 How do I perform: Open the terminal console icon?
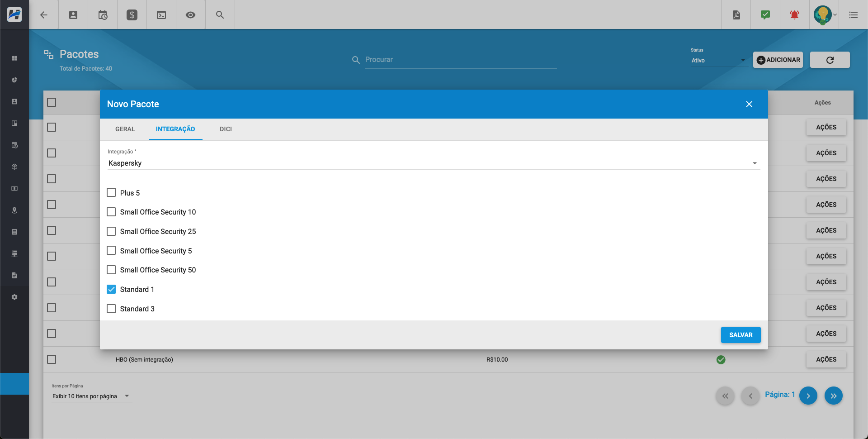(161, 15)
